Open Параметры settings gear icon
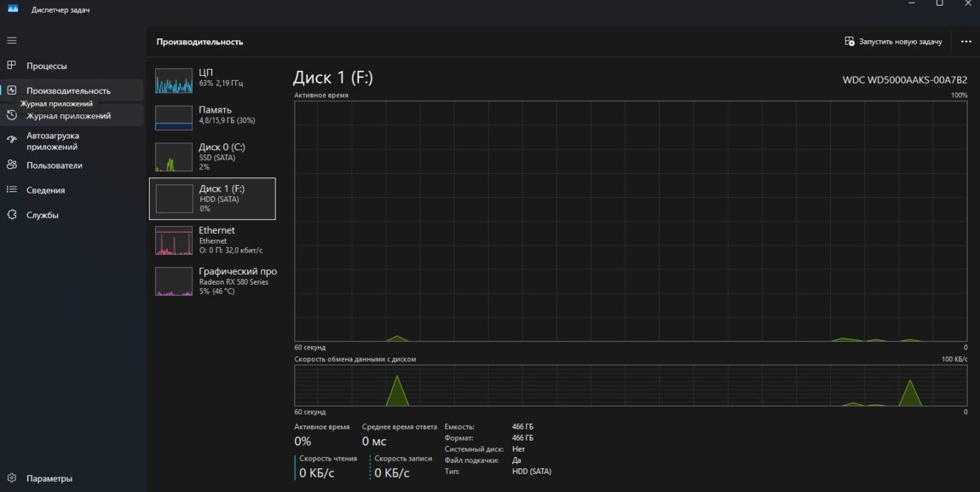 click(12, 478)
